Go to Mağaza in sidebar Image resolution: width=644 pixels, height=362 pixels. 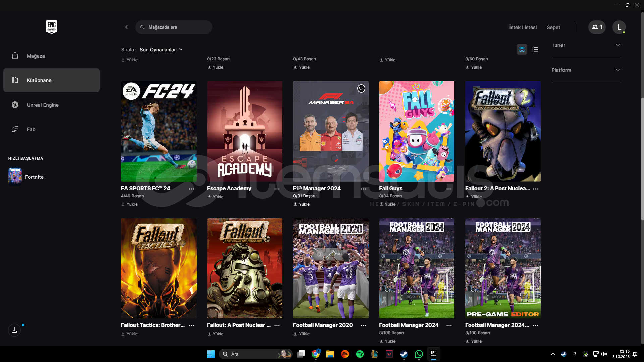(x=36, y=56)
